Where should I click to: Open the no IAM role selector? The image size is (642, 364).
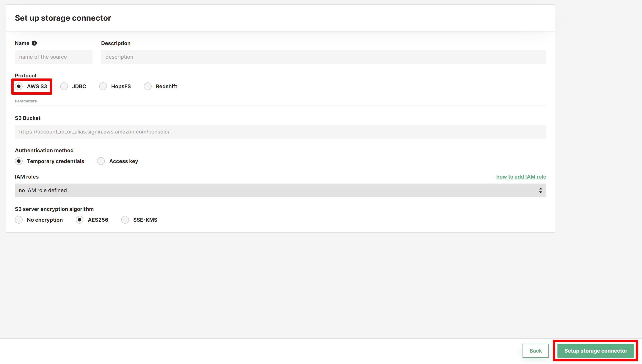[280, 190]
